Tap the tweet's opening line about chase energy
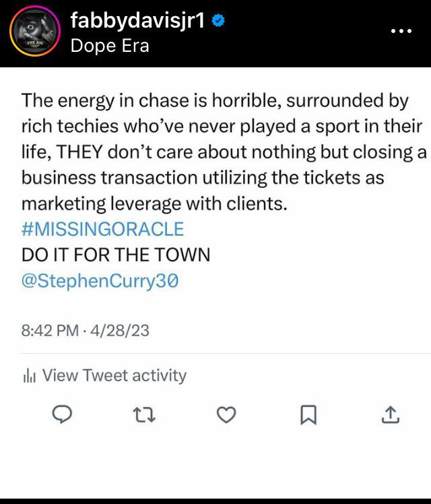 pyautogui.click(x=215, y=100)
